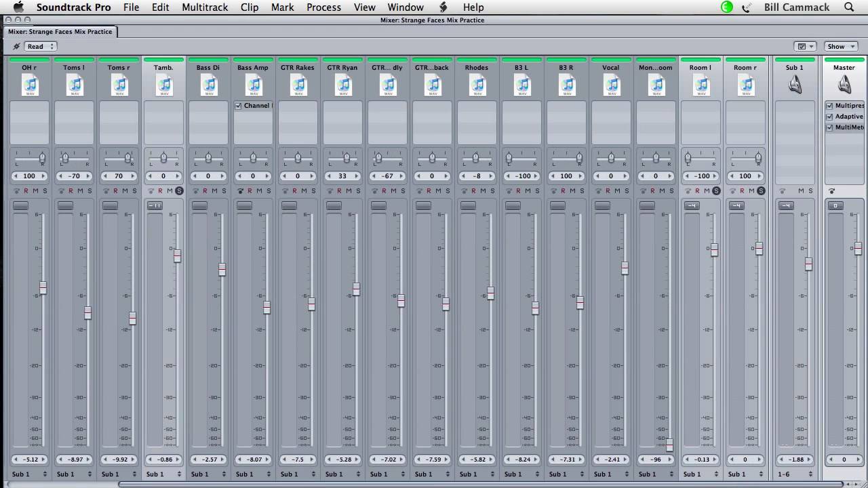Open the File menu

[x=131, y=7]
